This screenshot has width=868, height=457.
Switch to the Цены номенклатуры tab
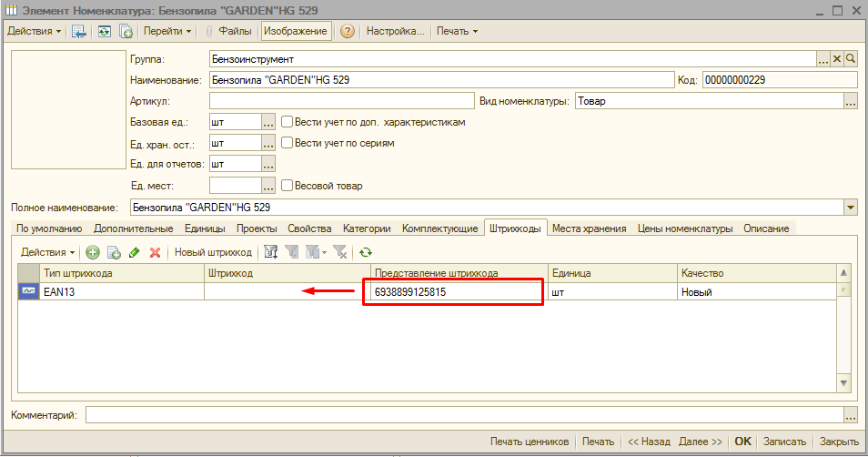click(686, 228)
